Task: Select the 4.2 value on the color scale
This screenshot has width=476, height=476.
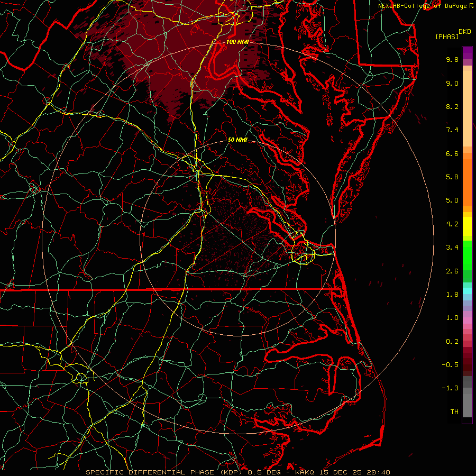Action: (x=452, y=224)
